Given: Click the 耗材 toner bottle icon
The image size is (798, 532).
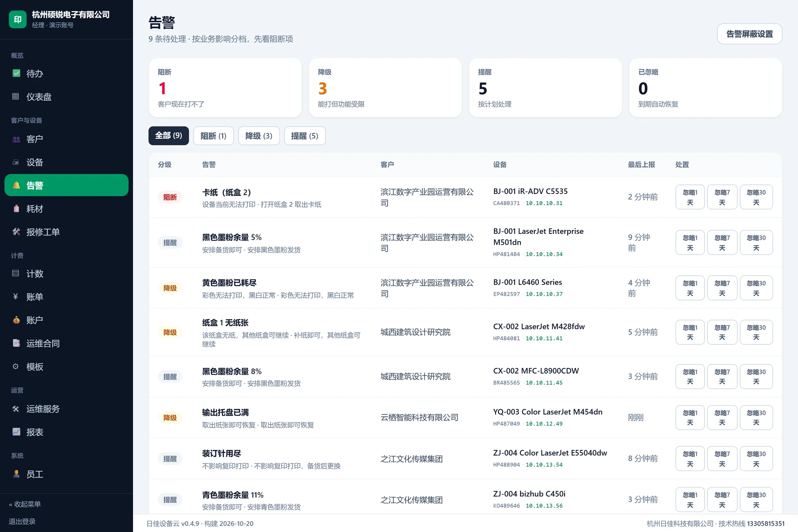Looking at the screenshot, I should click(16, 209).
